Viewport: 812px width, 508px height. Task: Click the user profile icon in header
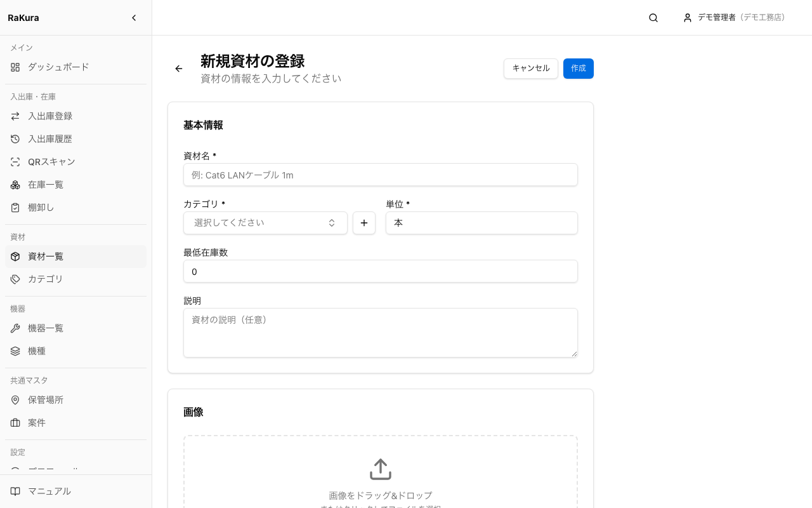(688, 18)
